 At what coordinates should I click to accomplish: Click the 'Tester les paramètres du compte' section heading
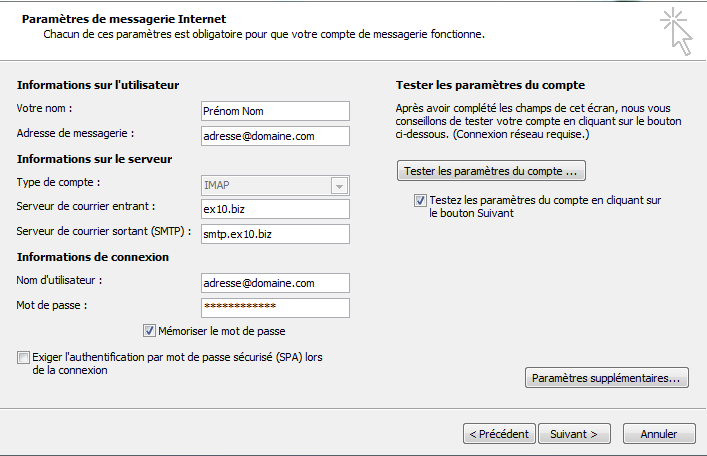tap(490, 85)
